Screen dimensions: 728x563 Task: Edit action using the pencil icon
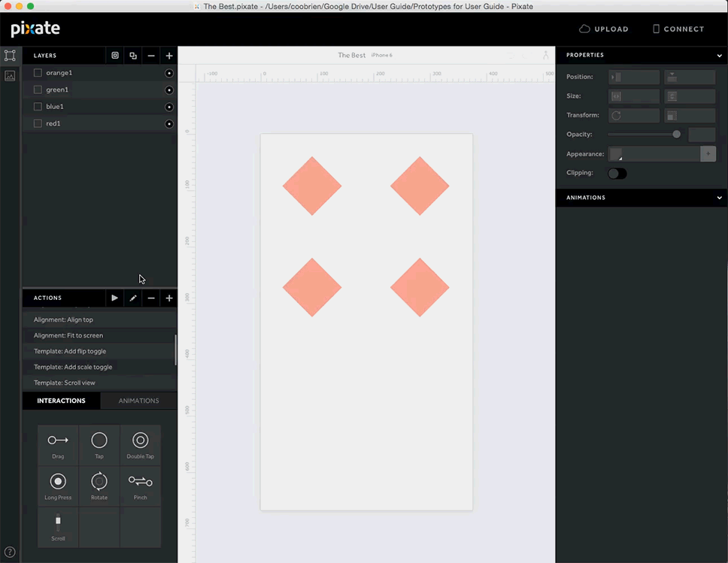point(133,298)
